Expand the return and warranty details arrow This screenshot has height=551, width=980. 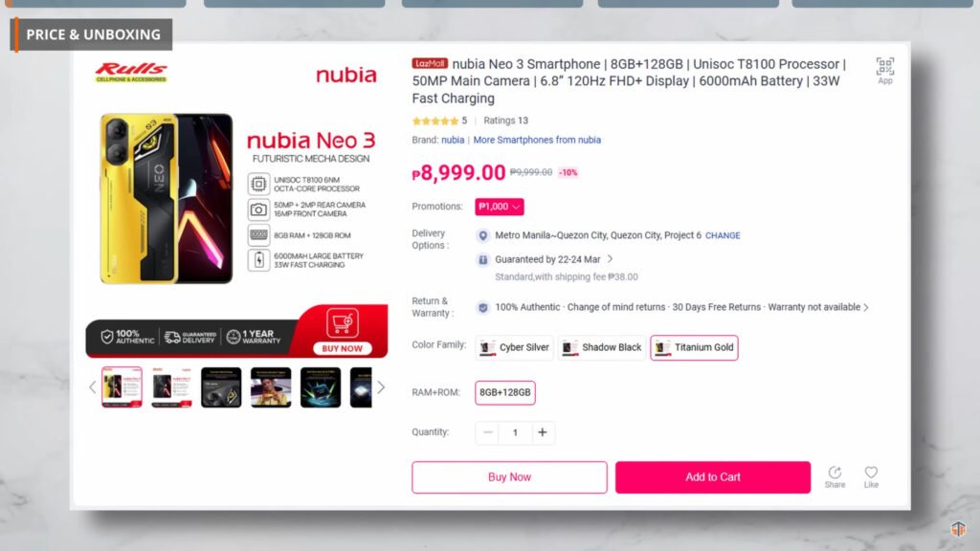point(866,307)
